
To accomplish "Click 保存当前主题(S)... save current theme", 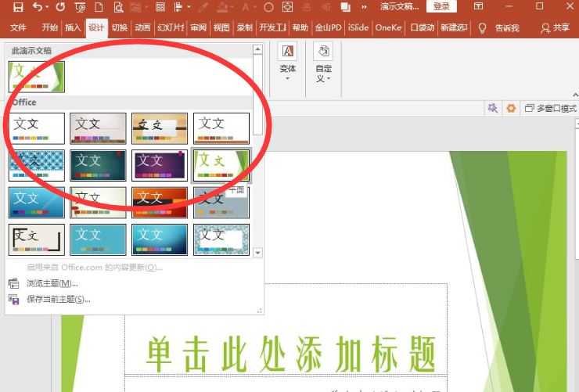I will (59, 300).
